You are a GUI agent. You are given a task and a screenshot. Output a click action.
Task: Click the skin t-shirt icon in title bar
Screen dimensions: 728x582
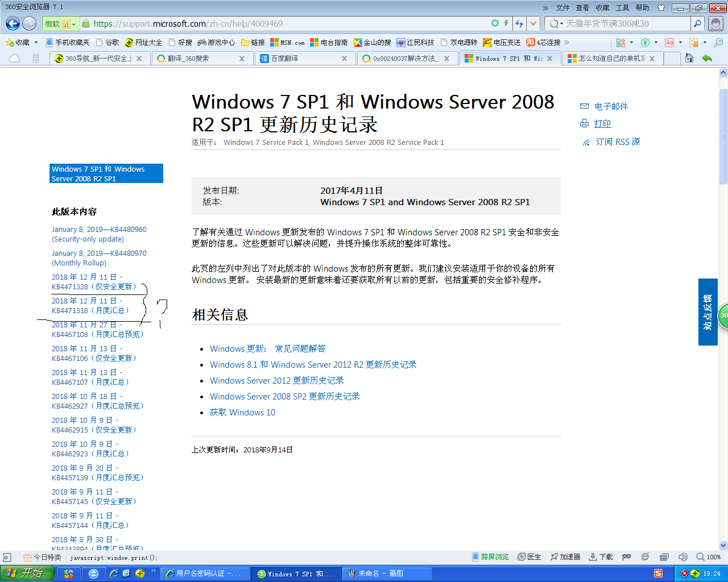(661, 8)
